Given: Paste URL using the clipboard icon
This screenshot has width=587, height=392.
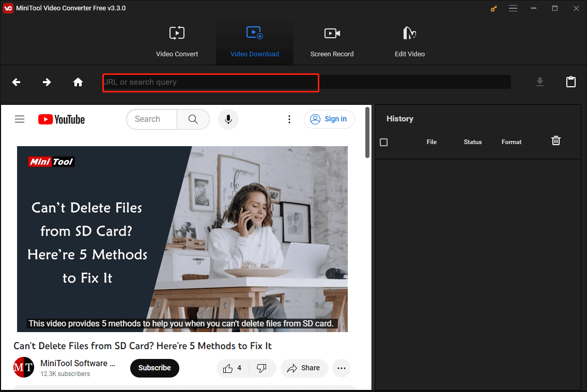Looking at the screenshot, I should pos(571,82).
